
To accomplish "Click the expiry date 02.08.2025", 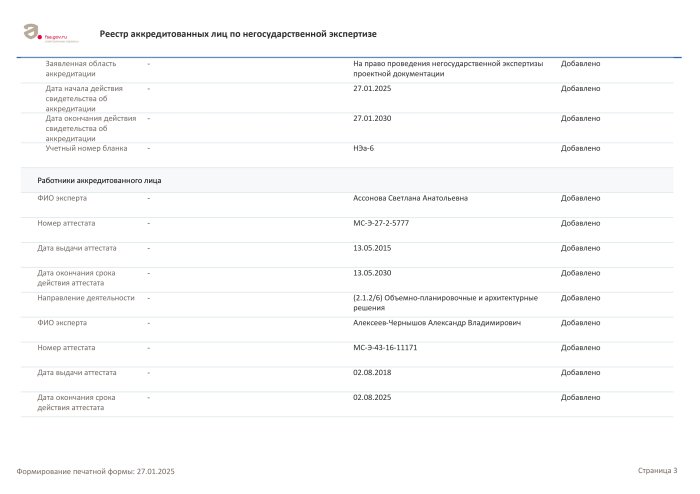I will click(x=372, y=397).
